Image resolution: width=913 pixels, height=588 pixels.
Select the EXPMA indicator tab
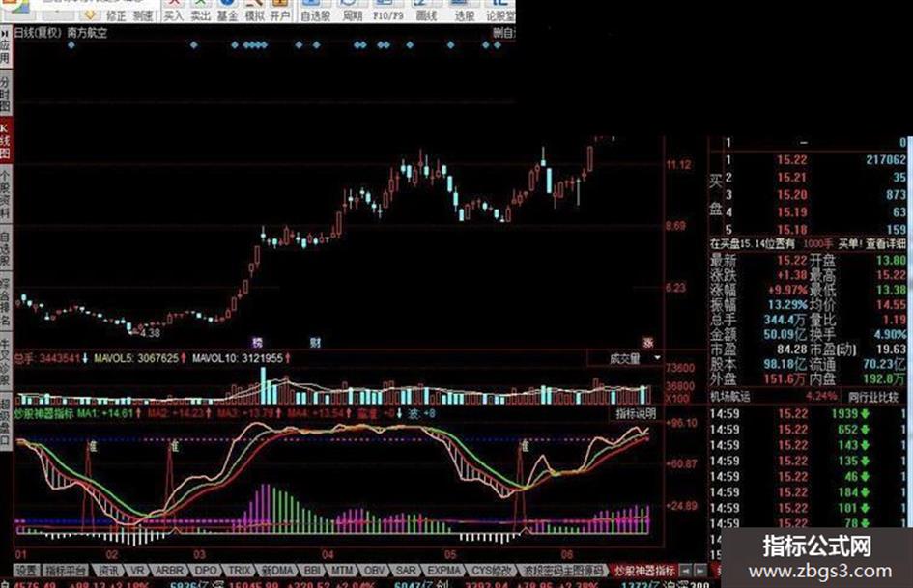point(443,571)
